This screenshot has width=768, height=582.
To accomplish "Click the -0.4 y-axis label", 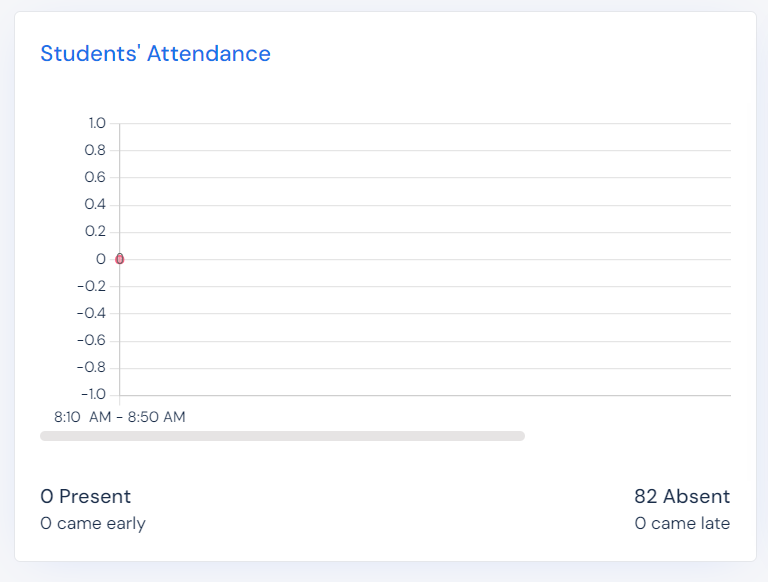I will [x=92, y=313].
